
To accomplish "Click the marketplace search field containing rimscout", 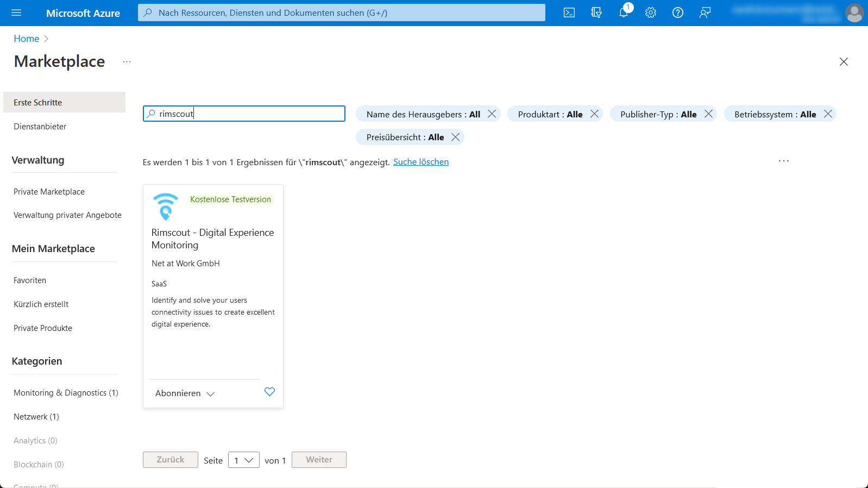I will click(x=244, y=114).
